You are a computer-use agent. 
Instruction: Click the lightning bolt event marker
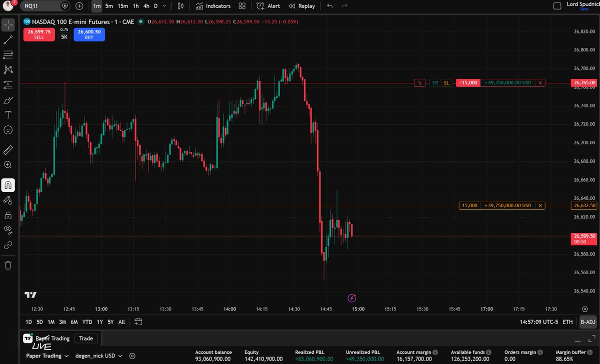click(x=351, y=298)
